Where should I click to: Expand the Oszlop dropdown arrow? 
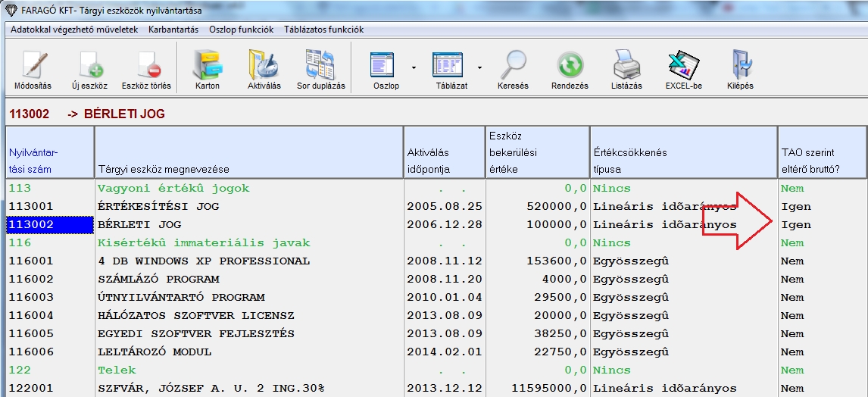click(414, 67)
